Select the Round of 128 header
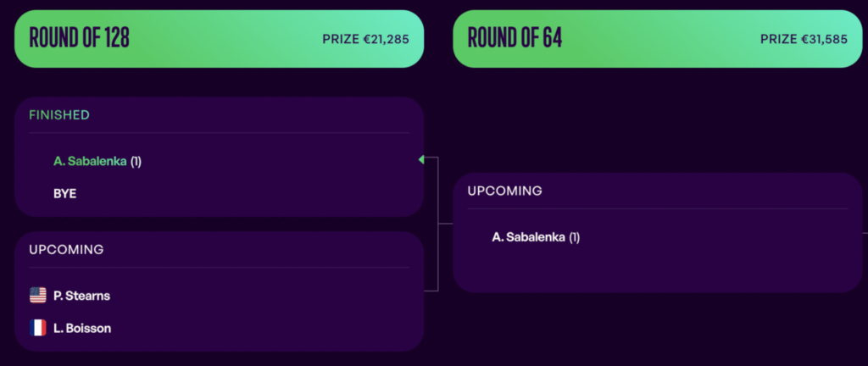Image resolution: width=868 pixels, height=366 pixels. pyautogui.click(x=80, y=38)
